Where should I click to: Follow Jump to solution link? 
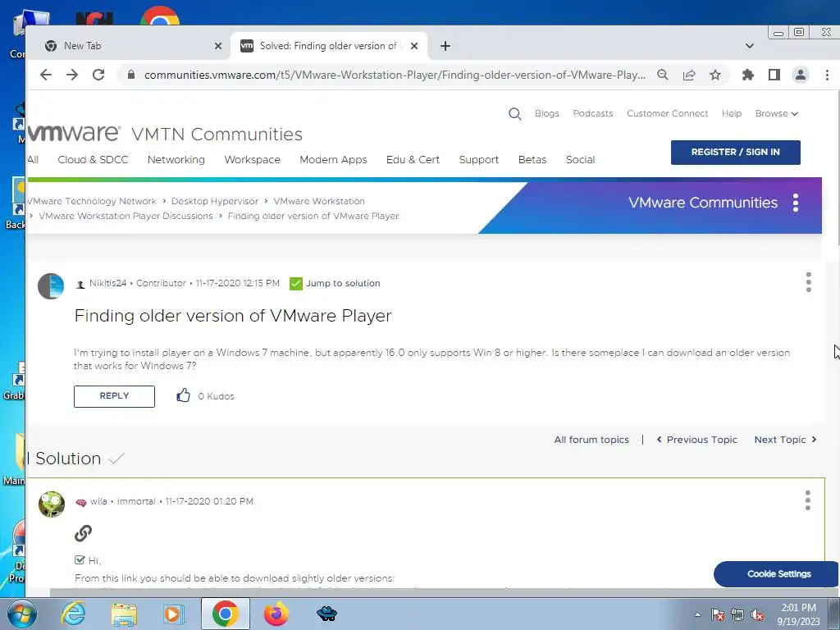point(343,283)
